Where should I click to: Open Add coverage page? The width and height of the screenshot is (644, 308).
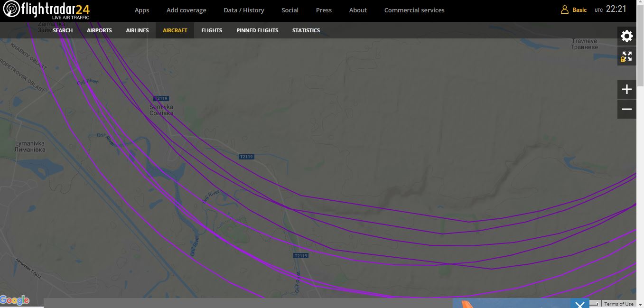click(x=186, y=10)
